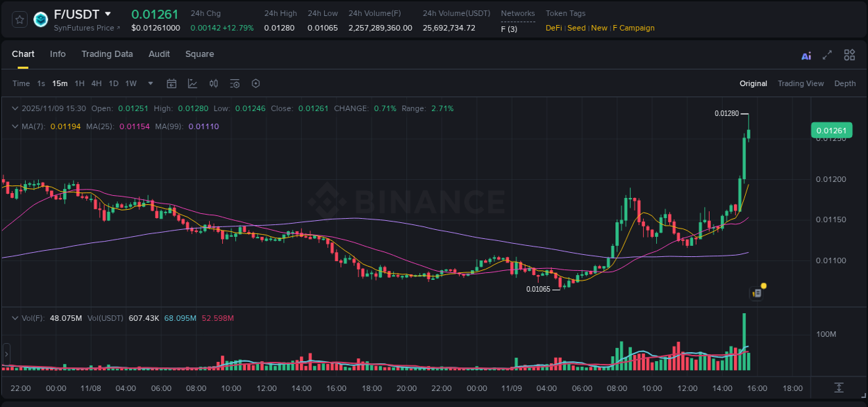868x407 pixels.
Task: Open the AI analysis feature
Action: click(x=806, y=54)
